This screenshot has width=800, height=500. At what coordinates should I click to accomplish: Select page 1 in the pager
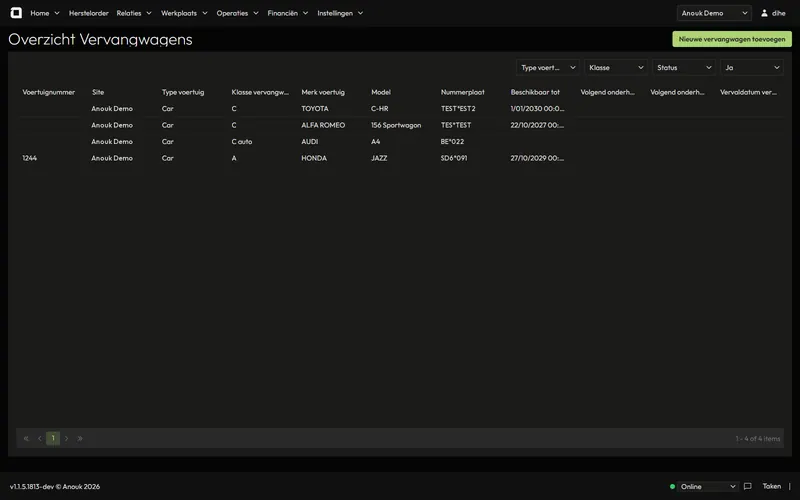pos(53,438)
